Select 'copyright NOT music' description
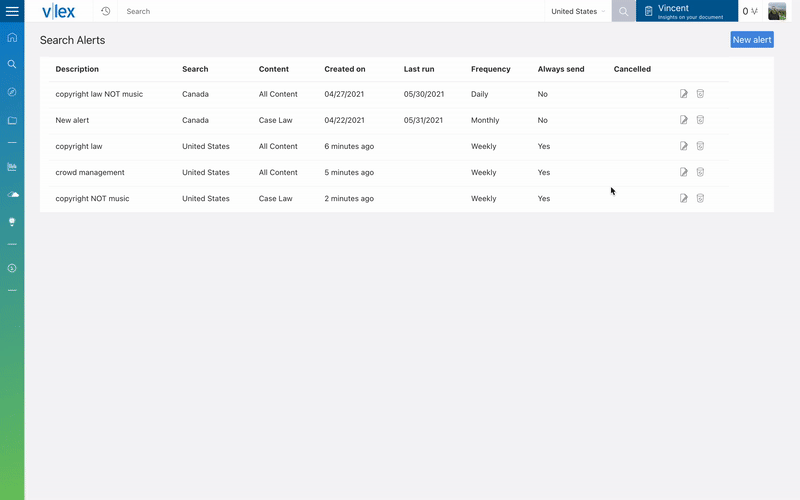Viewport: 800px width, 500px height. point(92,198)
